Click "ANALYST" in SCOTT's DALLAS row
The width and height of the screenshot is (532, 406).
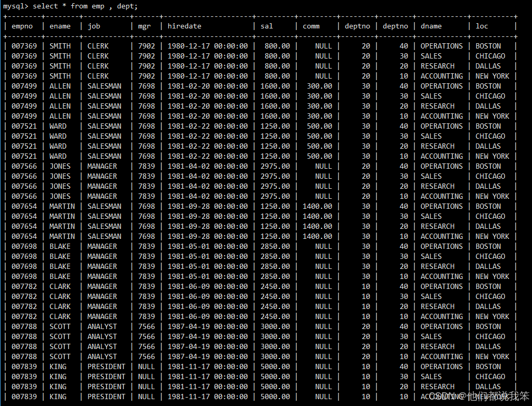(102, 346)
